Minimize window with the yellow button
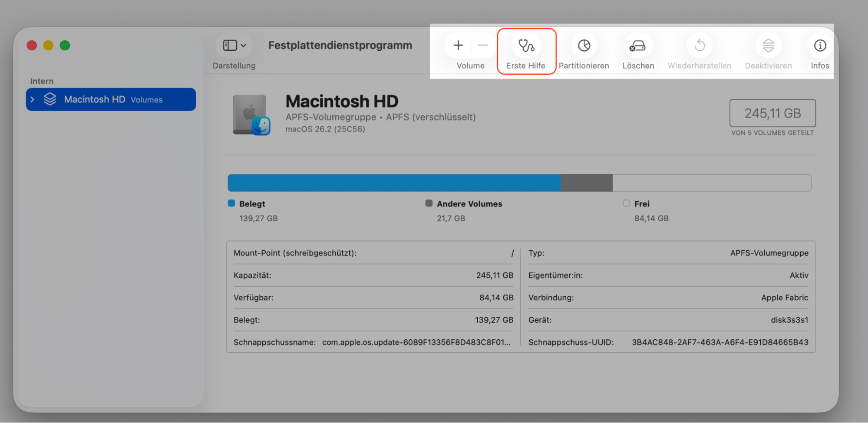Screen dimensions: 868x423 coord(48,45)
